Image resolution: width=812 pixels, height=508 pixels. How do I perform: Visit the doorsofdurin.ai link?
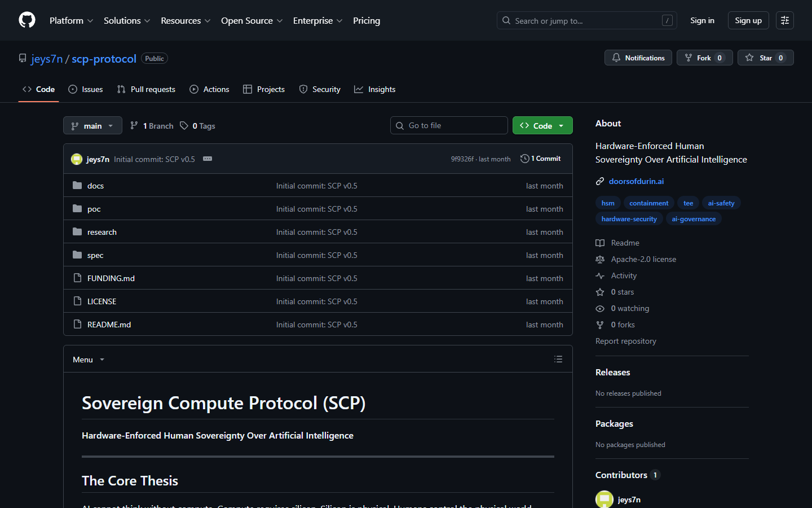636,181
